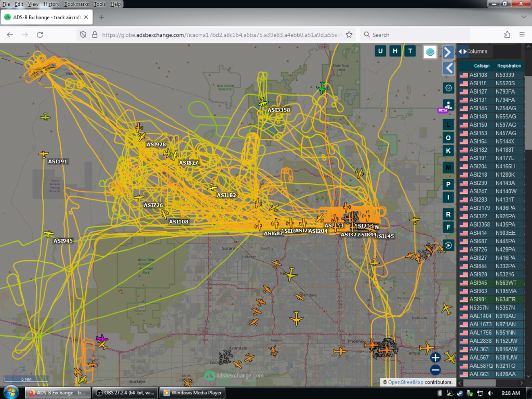Open the File menu
Viewport: 532px width, 399px height.
click(x=6, y=4)
